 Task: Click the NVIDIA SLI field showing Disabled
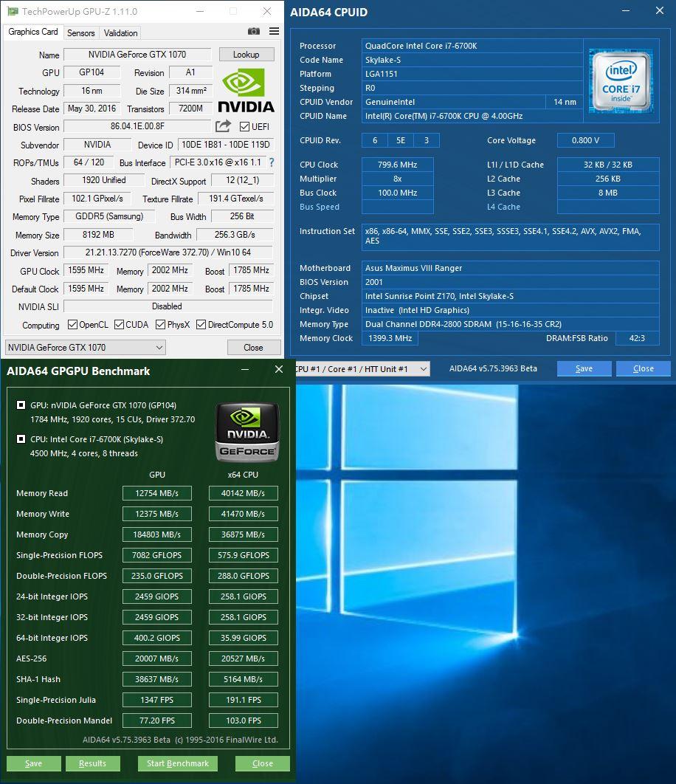click(167, 306)
